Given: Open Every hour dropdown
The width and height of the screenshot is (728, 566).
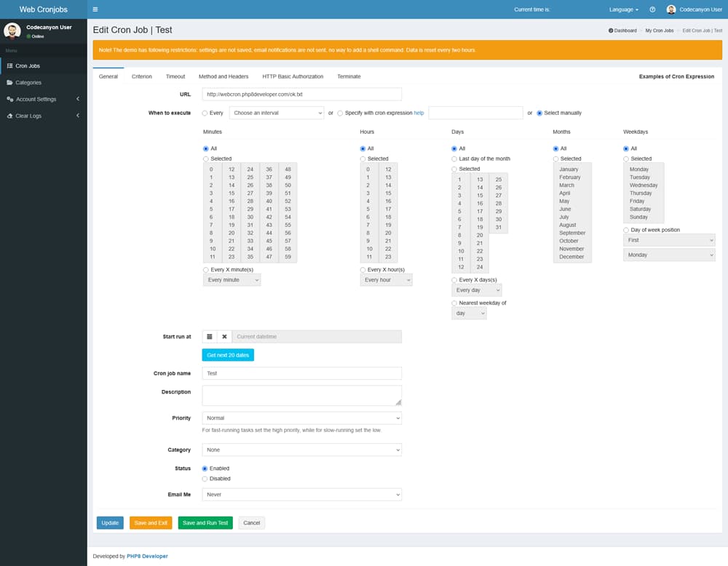Looking at the screenshot, I should [x=386, y=280].
